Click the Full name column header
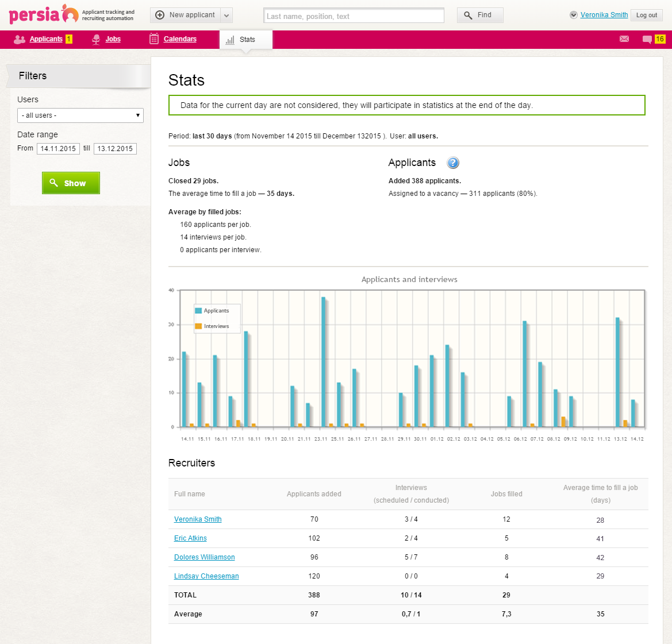The height and width of the screenshot is (644, 672). tap(190, 494)
